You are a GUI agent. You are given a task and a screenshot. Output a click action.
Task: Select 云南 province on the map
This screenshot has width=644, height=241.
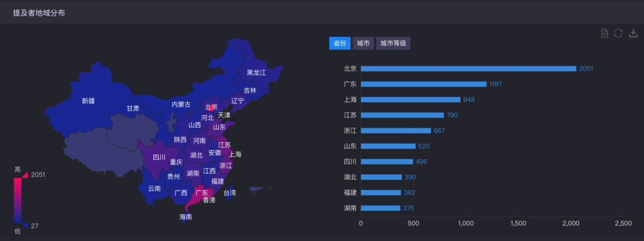(154, 189)
